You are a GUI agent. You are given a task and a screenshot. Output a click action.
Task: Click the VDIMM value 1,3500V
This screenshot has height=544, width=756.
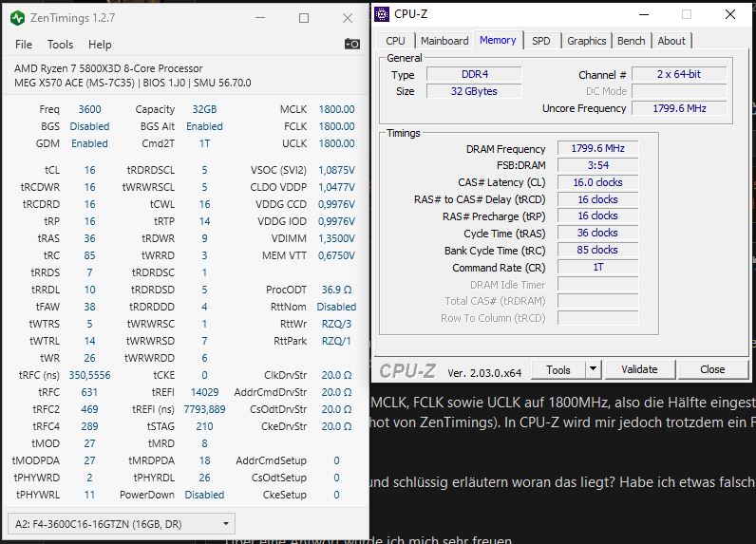[x=336, y=238]
